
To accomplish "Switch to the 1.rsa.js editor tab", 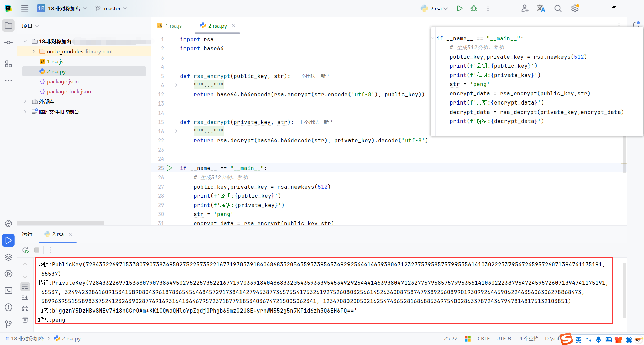I will point(170,26).
